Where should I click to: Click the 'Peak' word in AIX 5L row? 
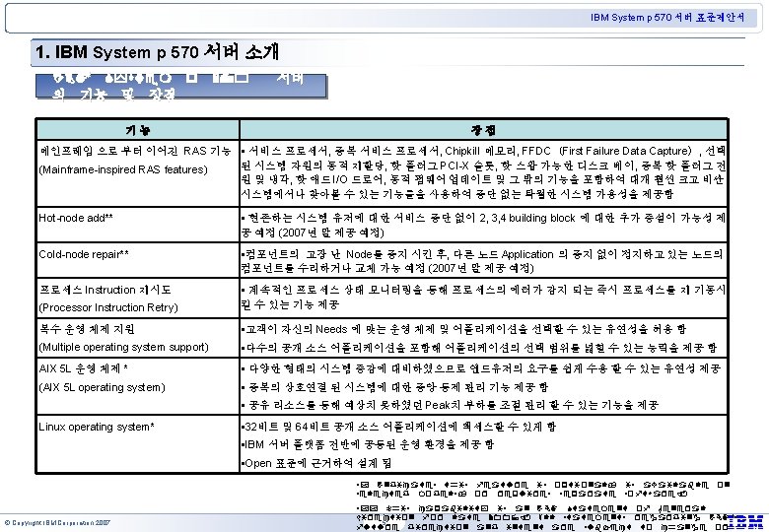[436, 406]
